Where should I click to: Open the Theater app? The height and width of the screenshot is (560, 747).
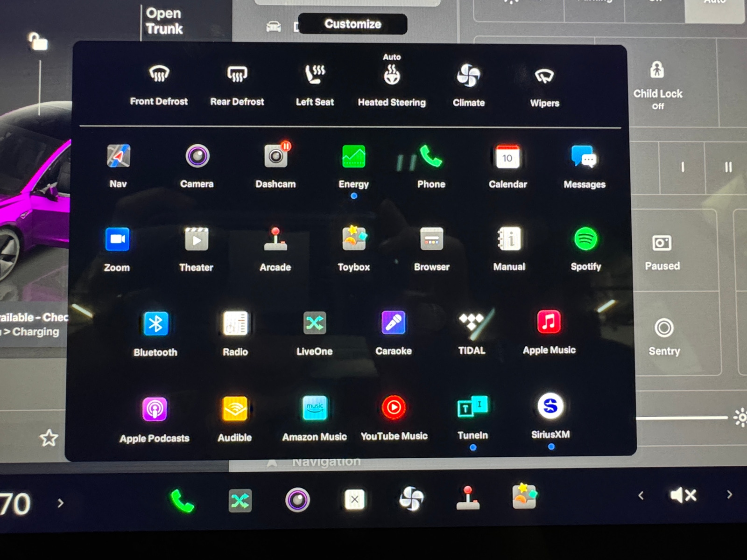(197, 239)
